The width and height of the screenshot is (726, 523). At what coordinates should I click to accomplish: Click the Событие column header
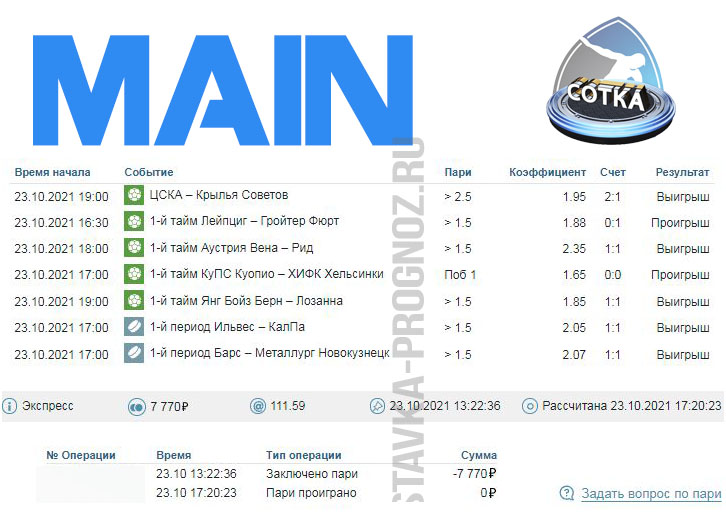point(149,172)
